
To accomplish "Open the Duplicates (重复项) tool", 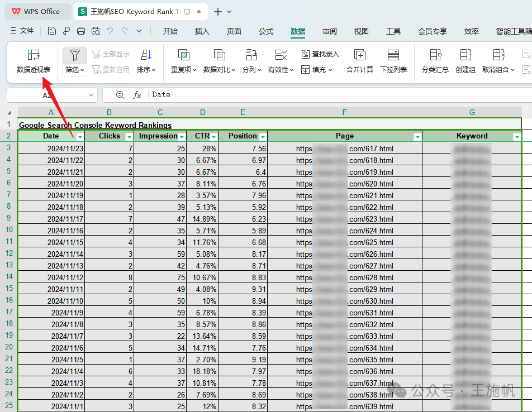I will 183,61.
